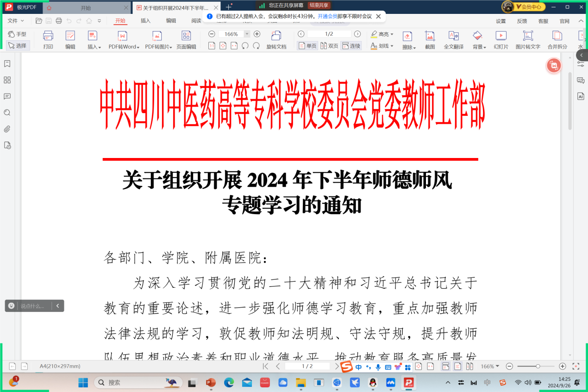Toggle 单页 single-page view mode

[307, 45]
